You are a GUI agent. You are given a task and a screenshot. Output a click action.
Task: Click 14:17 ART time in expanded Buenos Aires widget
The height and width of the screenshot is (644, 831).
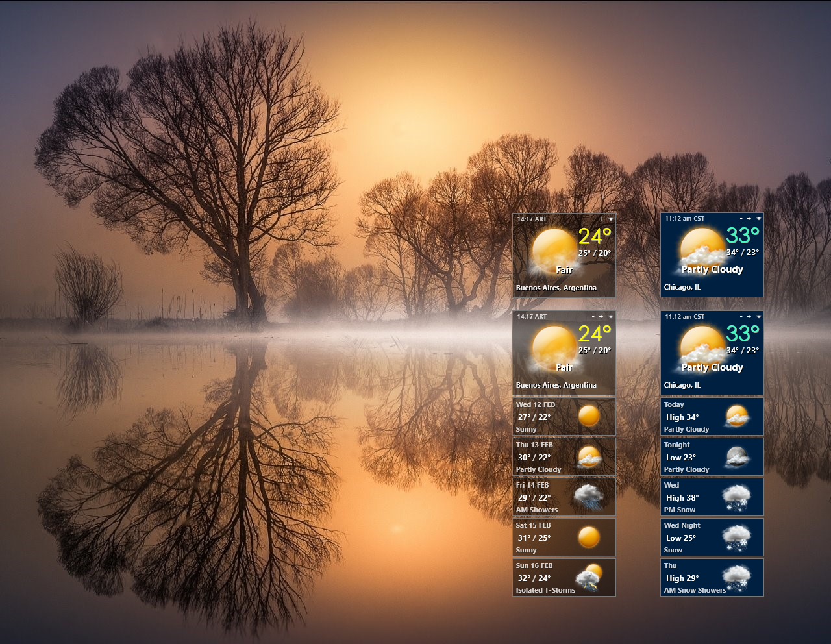click(x=532, y=317)
